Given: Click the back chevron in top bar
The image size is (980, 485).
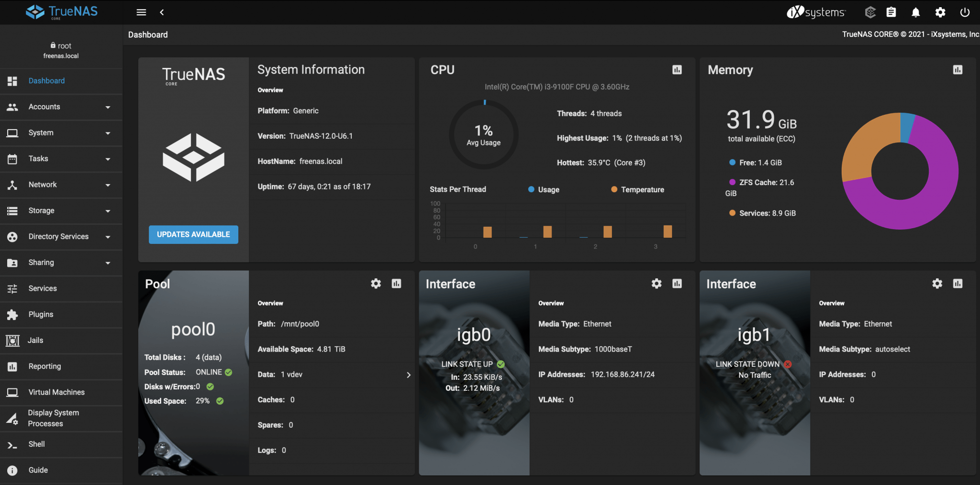Looking at the screenshot, I should (162, 12).
